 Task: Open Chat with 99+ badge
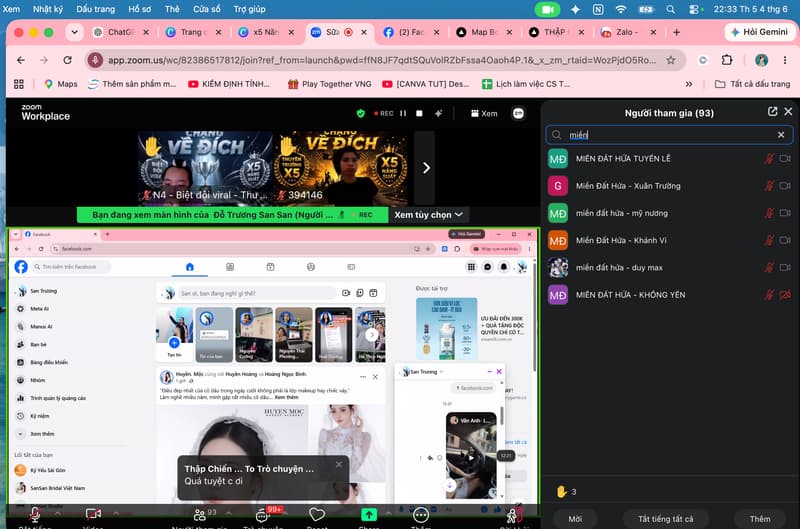coord(264,515)
